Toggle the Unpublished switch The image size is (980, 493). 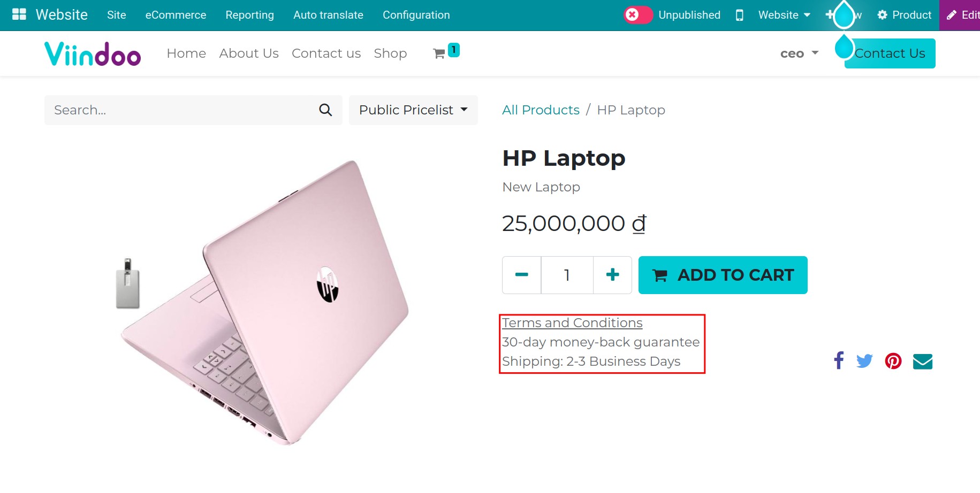click(x=638, y=15)
